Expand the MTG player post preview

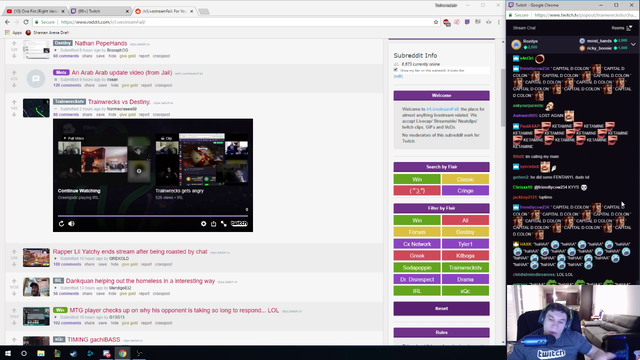pos(56,317)
